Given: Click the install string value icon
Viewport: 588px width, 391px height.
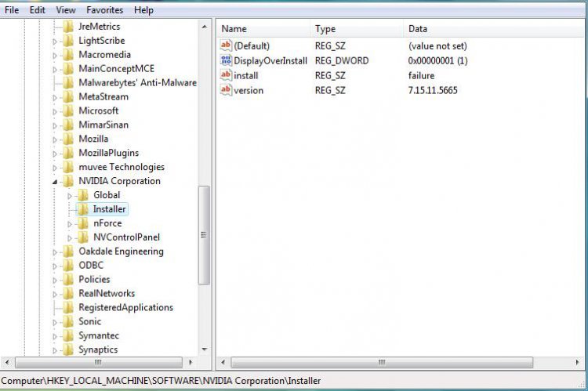Looking at the screenshot, I should 226,75.
